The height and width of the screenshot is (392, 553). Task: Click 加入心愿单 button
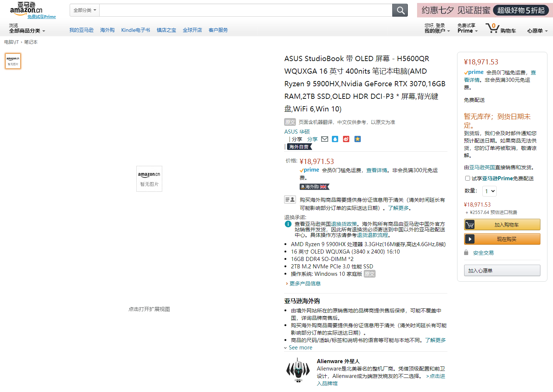tap(502, 271)
